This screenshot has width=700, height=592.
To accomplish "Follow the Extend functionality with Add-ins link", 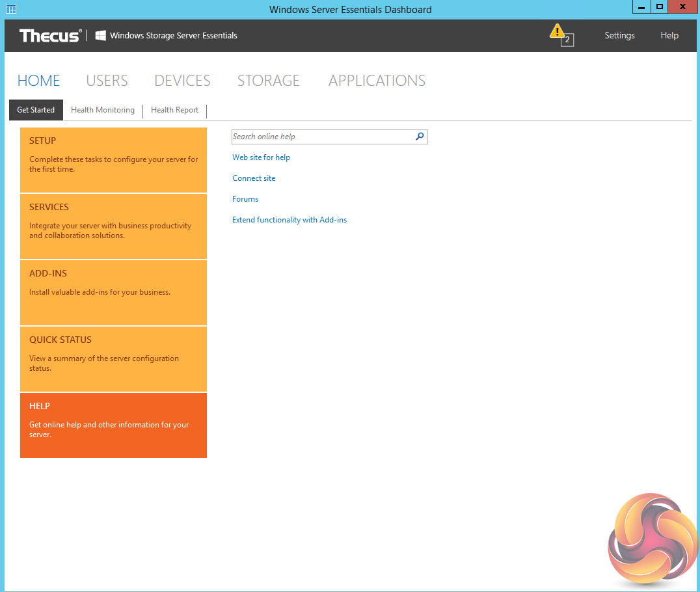I will click(x=289, y=220).
